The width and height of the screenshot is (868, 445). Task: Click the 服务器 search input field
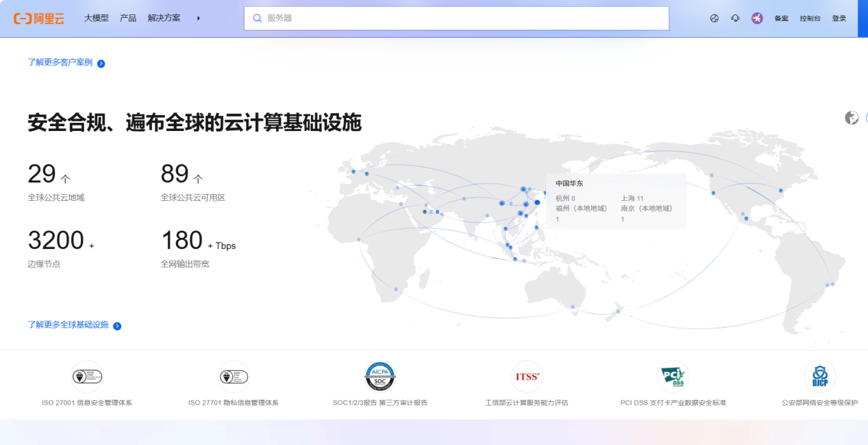pyautogui.click(x=456, y=18)
